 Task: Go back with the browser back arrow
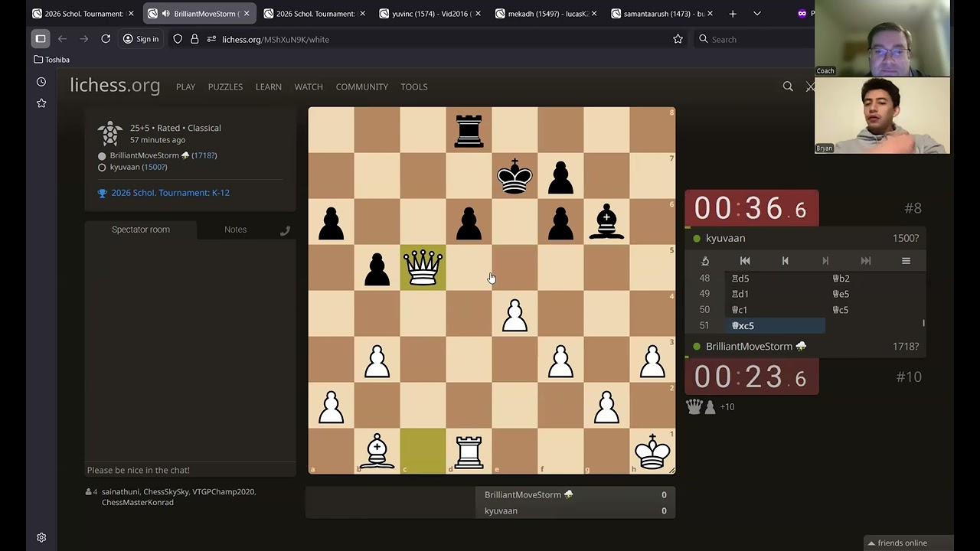(62, 39)
